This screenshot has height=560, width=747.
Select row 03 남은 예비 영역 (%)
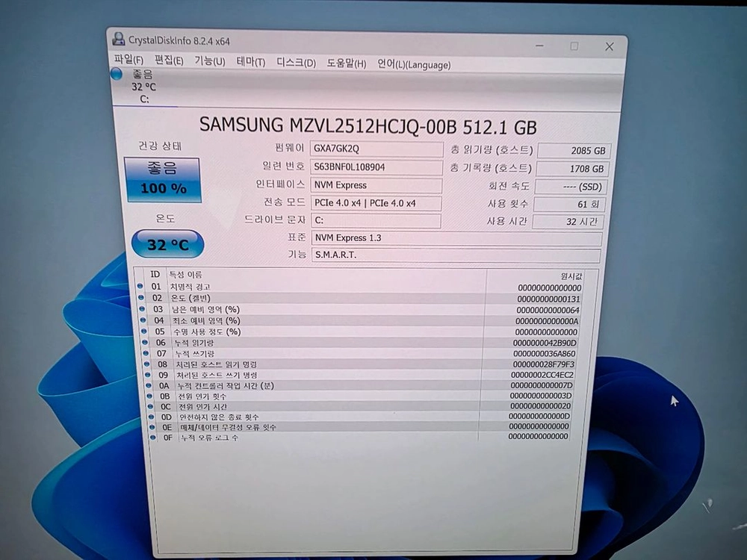tap(360, 310)
